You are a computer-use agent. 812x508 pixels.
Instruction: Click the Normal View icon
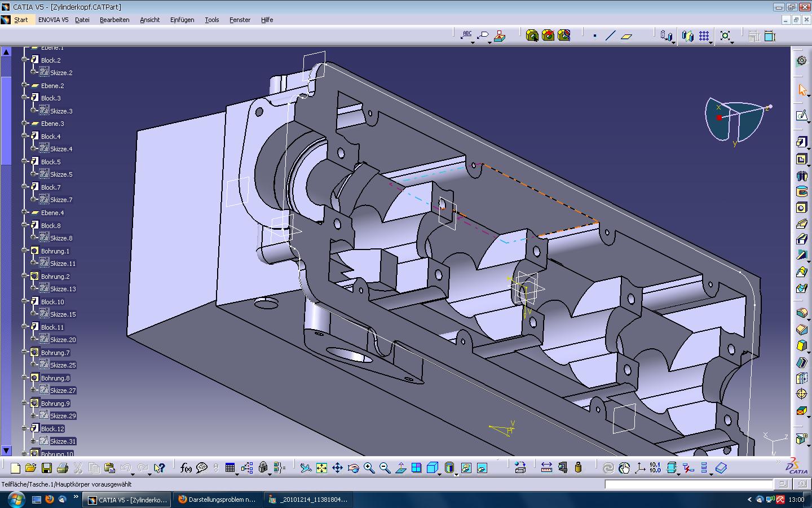pos(400,468)
